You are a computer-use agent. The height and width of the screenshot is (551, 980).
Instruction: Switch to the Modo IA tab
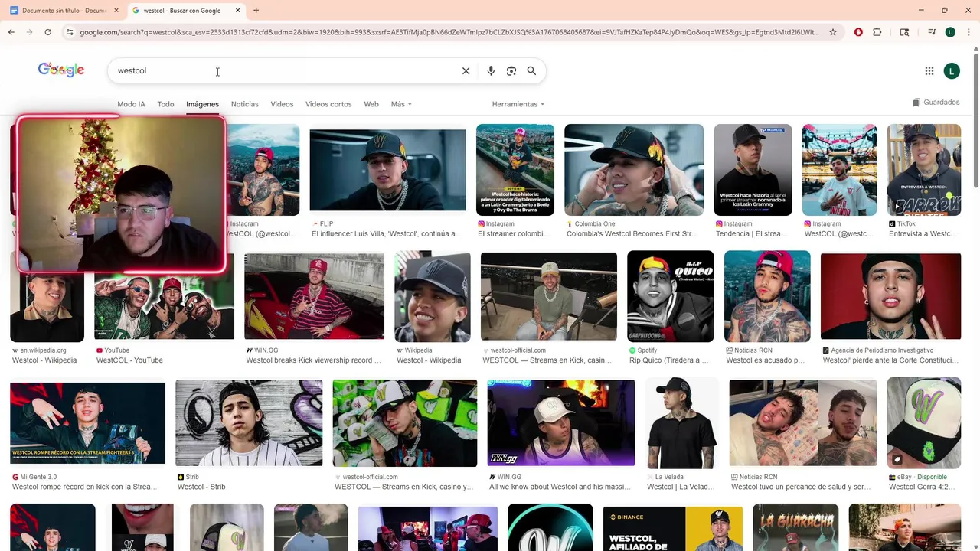click(131, 104)
